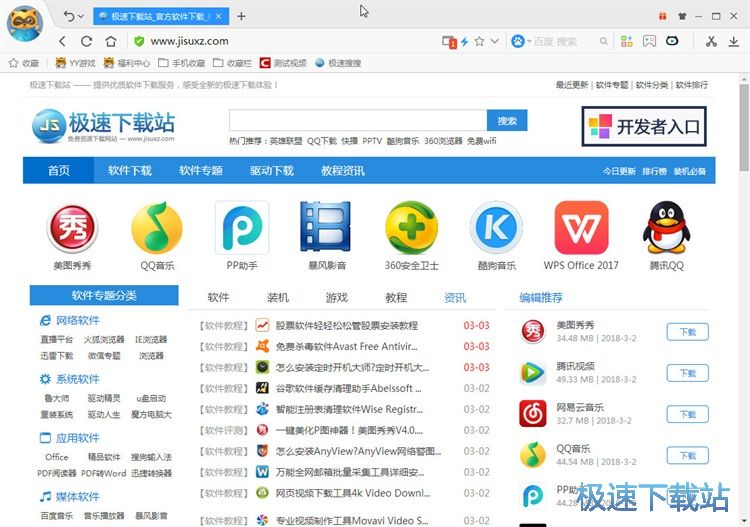This screenshot has height=527, width=750.
Task: Open the 手机收藏 bookmark folder
Action: (182, 63)
